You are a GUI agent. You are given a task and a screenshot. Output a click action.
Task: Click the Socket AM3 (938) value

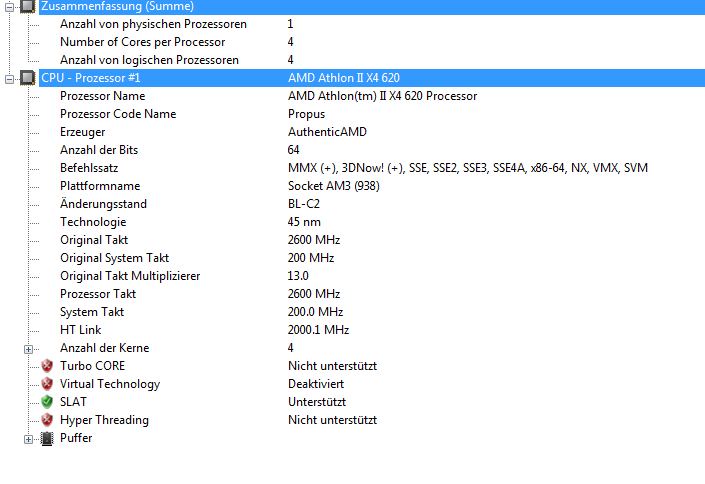click(334, 186)
